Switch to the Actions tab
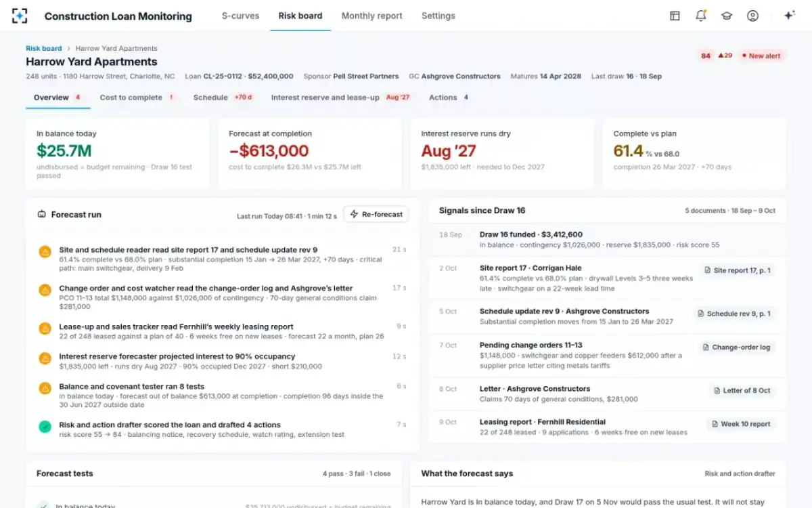812x508 pixels. 449,98
